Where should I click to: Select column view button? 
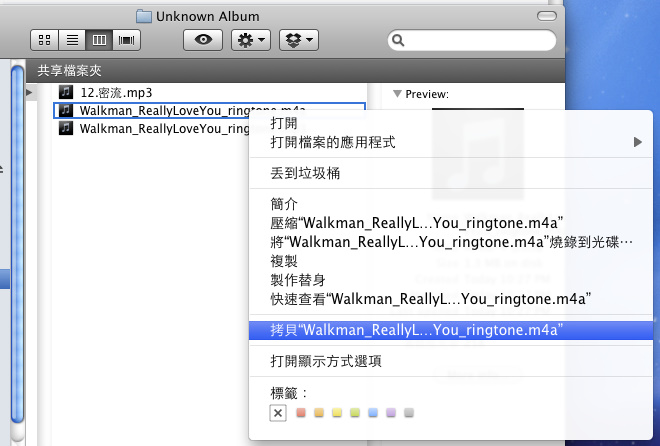coord(99,40)
